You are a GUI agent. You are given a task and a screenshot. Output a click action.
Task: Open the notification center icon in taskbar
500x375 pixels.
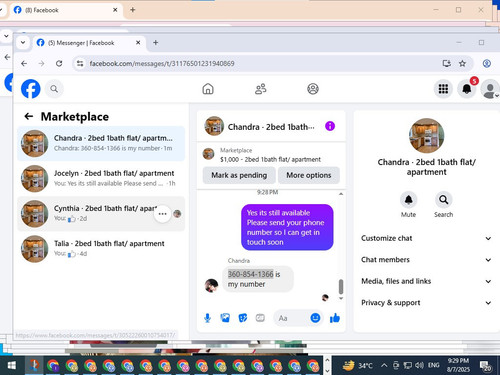(x=486, y=366)
